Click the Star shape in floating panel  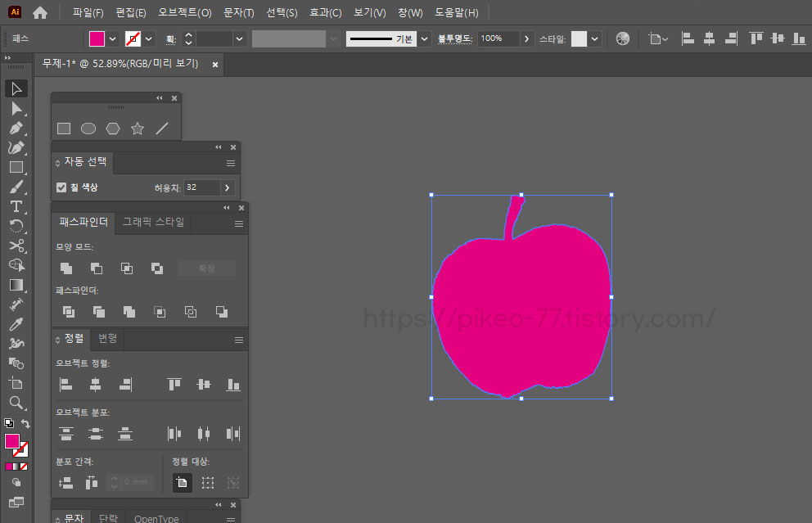click(x=138, y=128)
